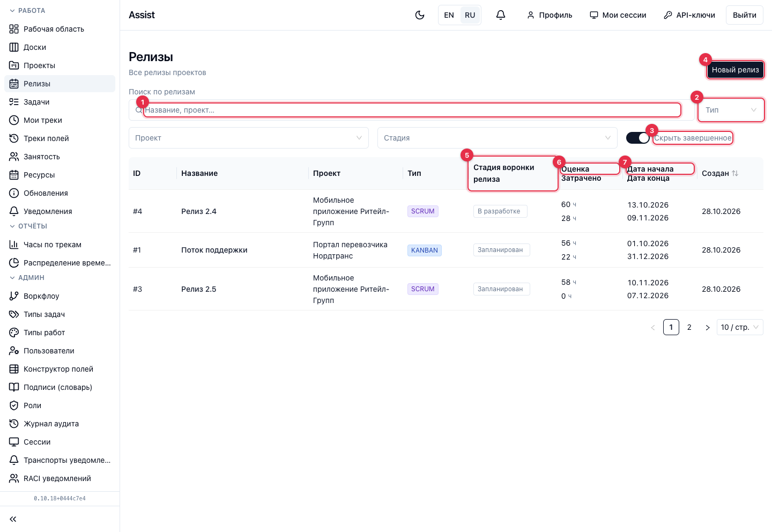Open the 10 / стр. page size dropdown
772x532 pixels.
[x=740, y=327]
